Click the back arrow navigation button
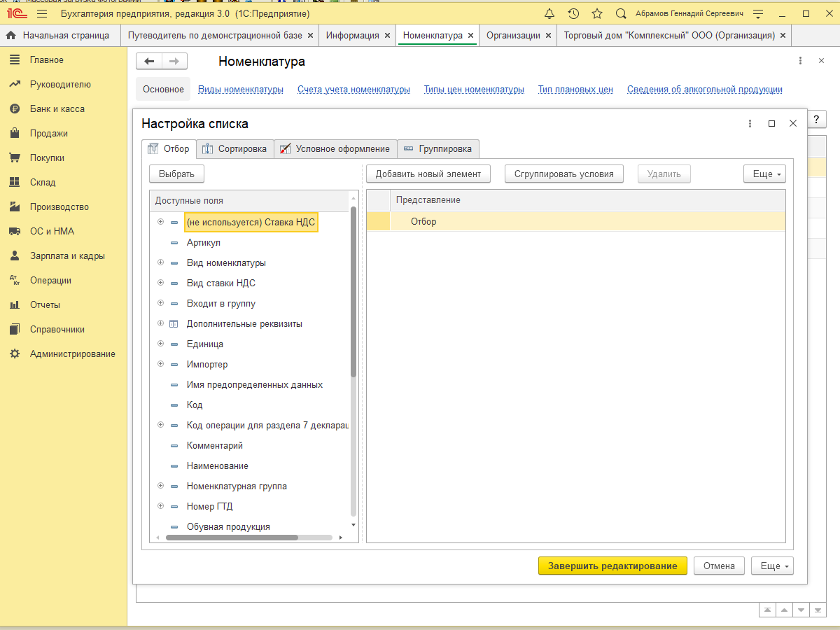 [149, 62]
